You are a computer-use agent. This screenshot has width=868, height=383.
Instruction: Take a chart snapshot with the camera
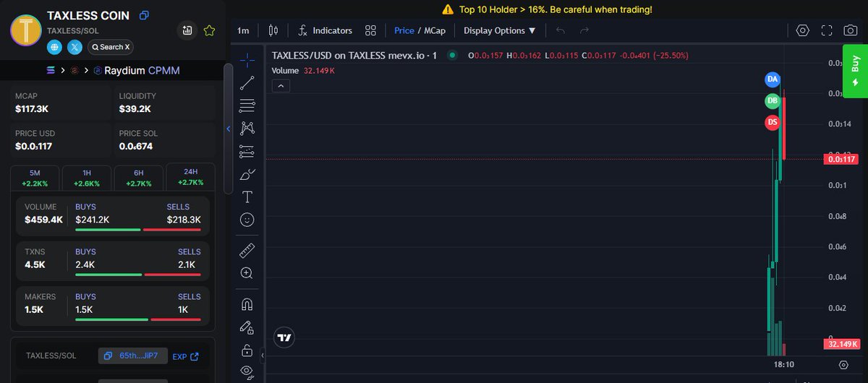click(x=851, y=30)
